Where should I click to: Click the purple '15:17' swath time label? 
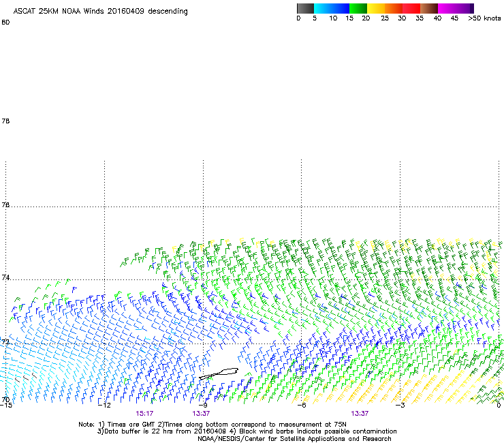[144, 414]
